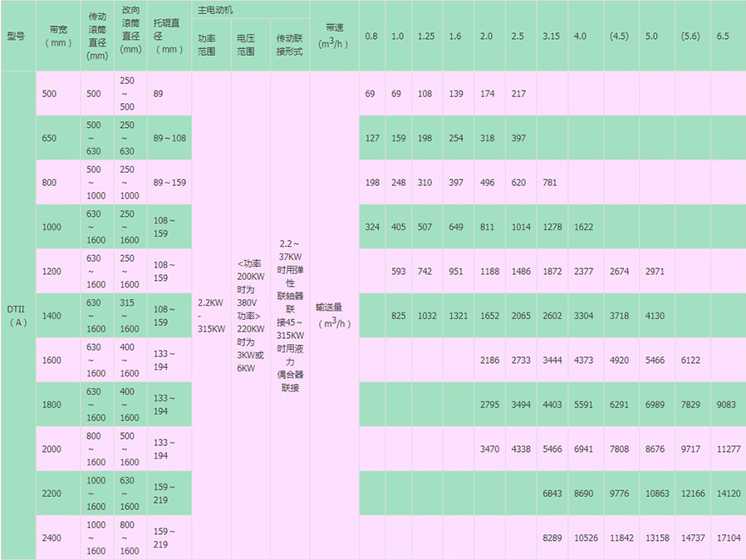
Task: Select the 传动联接形式 sub-header
Action: tap(289, 45)
